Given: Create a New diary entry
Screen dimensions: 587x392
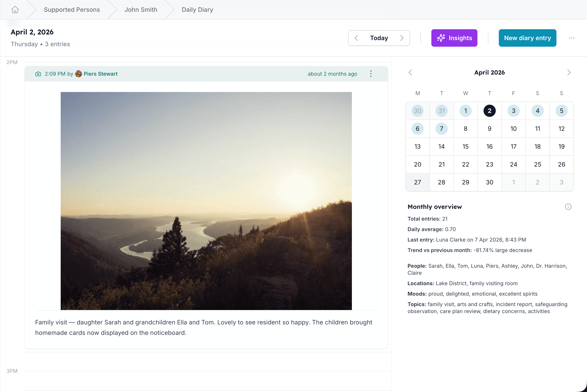Looking at the screenshot, I should pyautogui.click(x=527, y=38).
